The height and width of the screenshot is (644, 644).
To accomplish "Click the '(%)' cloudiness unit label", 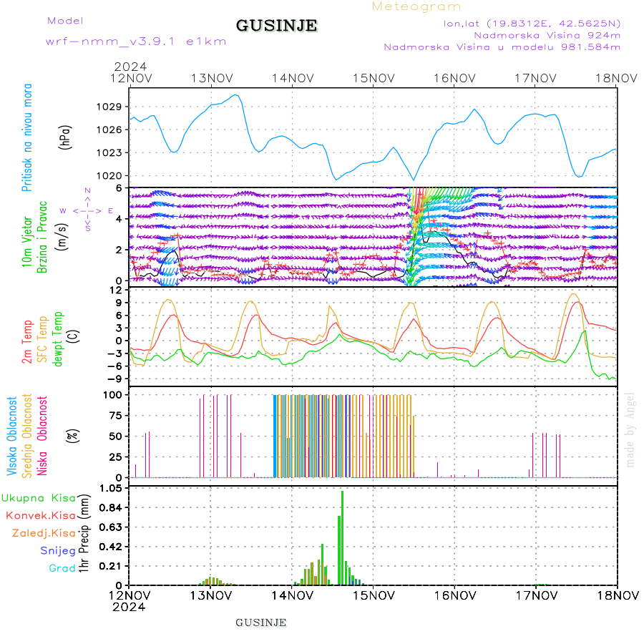I will (73, 435).
